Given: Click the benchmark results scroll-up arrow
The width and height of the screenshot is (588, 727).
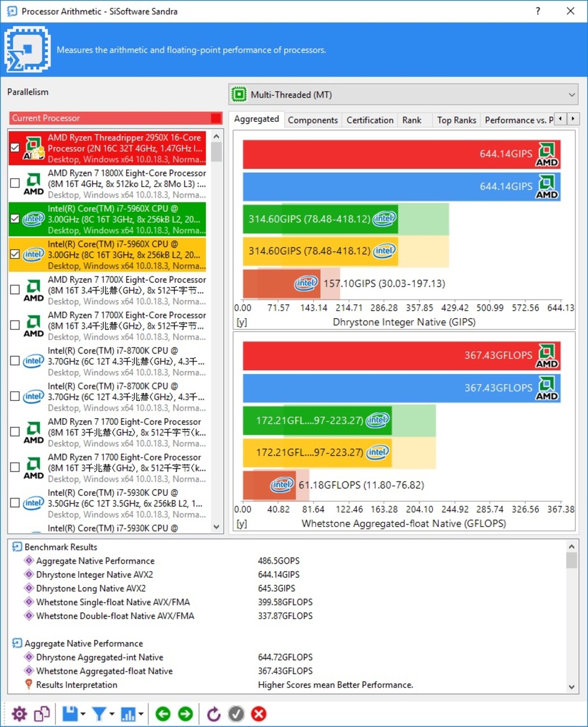Looking at the screenshot, I should point(572,547).
